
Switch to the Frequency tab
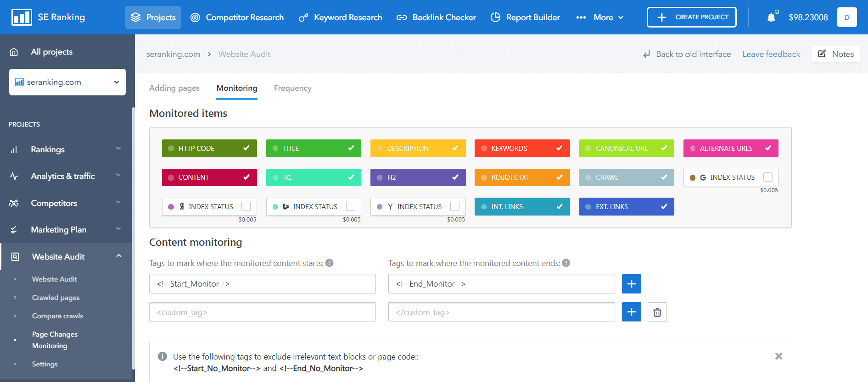tap(293, 88)
